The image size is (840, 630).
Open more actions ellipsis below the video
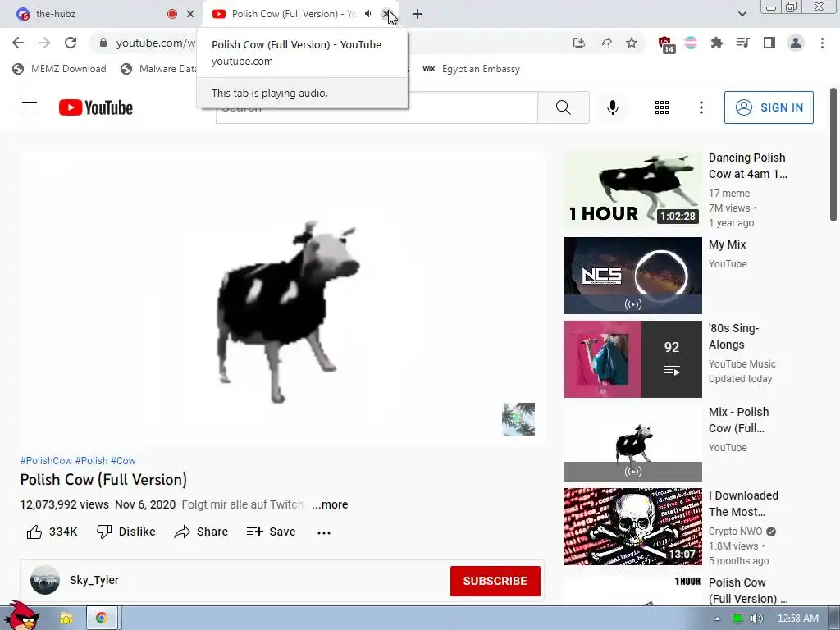(x=323, y=532)
